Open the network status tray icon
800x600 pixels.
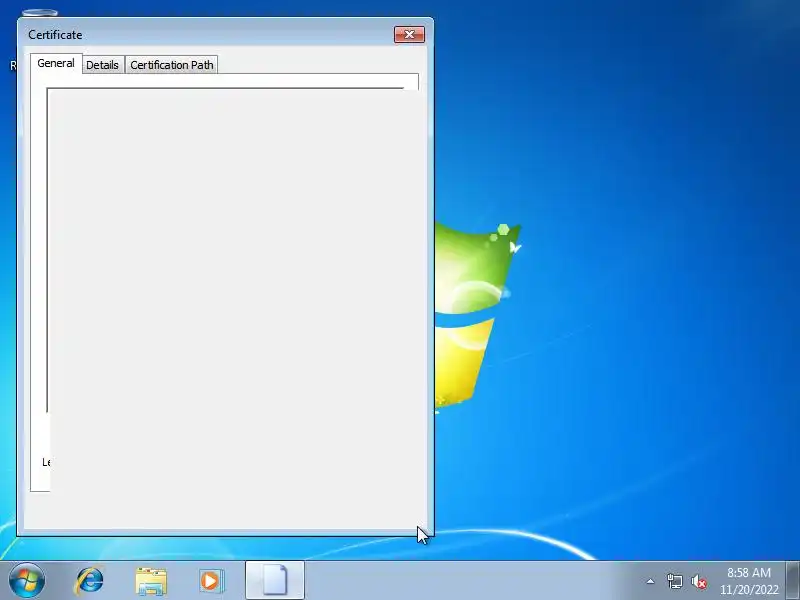coord(674,581)
